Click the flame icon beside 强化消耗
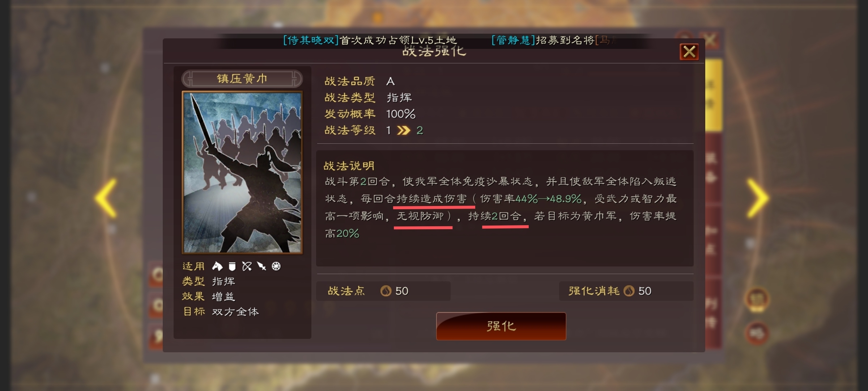The image size is (868, 391). point(629,291)
